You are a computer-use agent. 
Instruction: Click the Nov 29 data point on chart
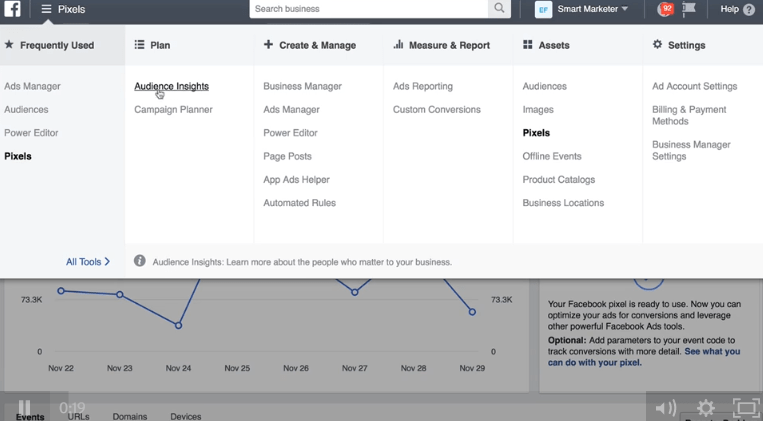(x=472, y=312)
